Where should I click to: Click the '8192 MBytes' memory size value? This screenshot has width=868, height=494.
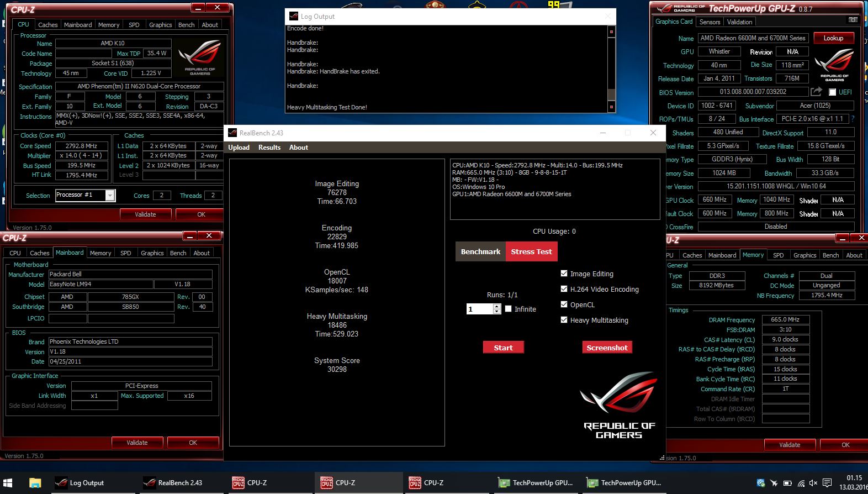click(716, 286)
